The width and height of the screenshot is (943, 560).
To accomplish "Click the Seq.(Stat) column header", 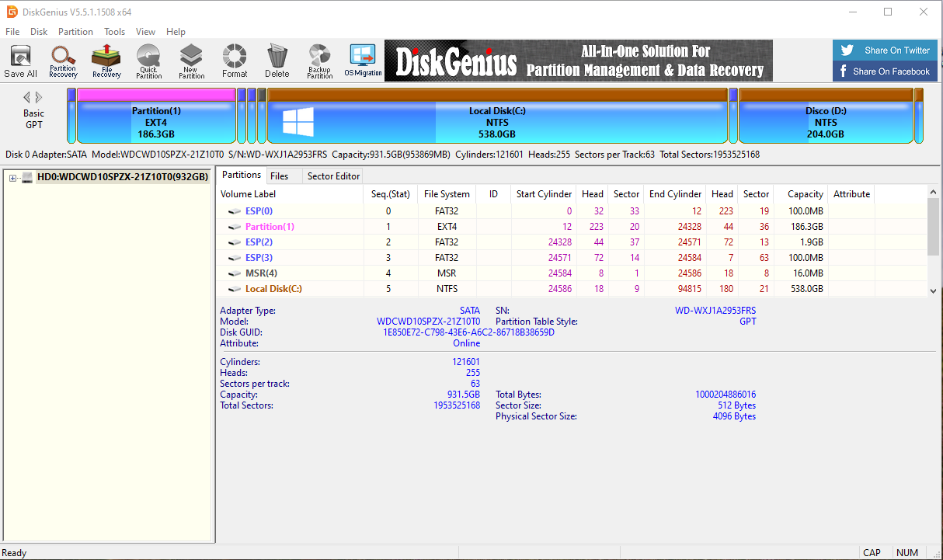I will (x=390, y=194).
